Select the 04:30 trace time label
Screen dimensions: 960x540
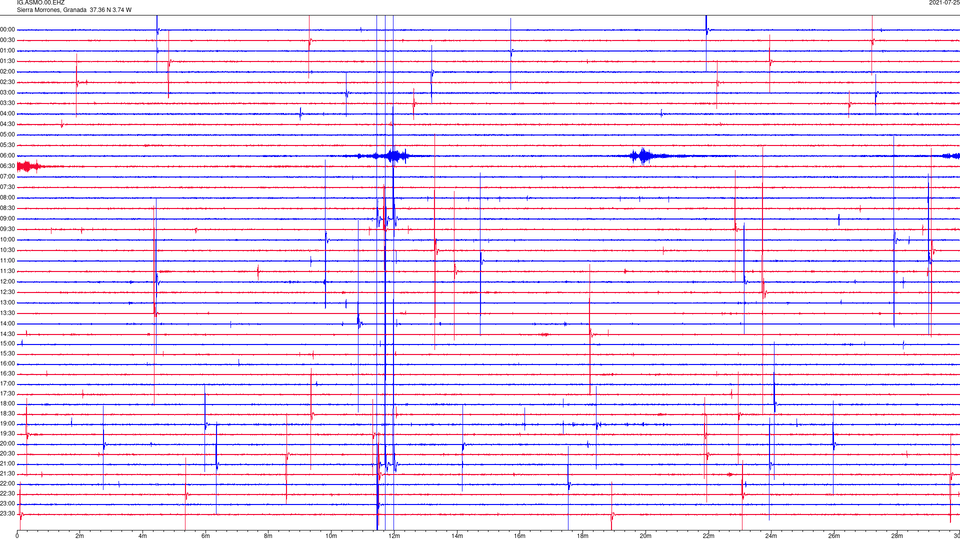[8, 124]
